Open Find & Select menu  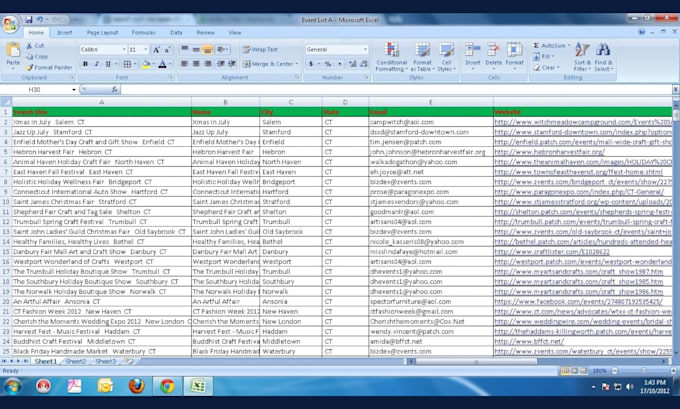pos(603,57)
